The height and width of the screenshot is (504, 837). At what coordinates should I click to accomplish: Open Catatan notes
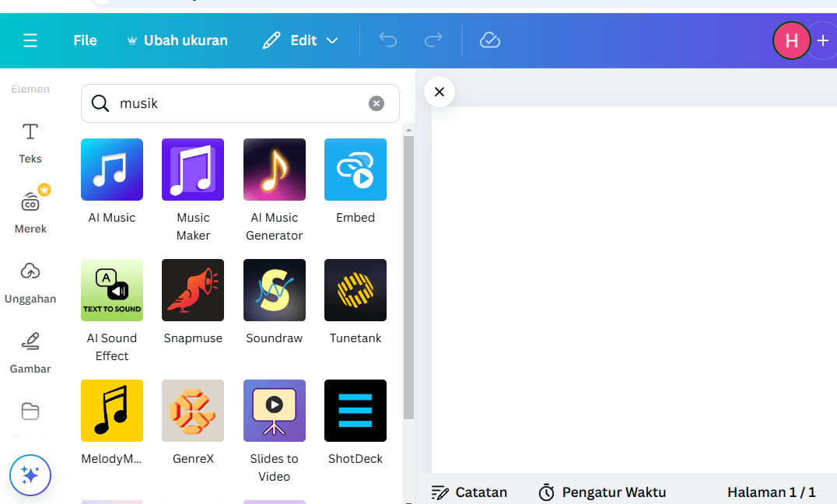tap(469, 492)
